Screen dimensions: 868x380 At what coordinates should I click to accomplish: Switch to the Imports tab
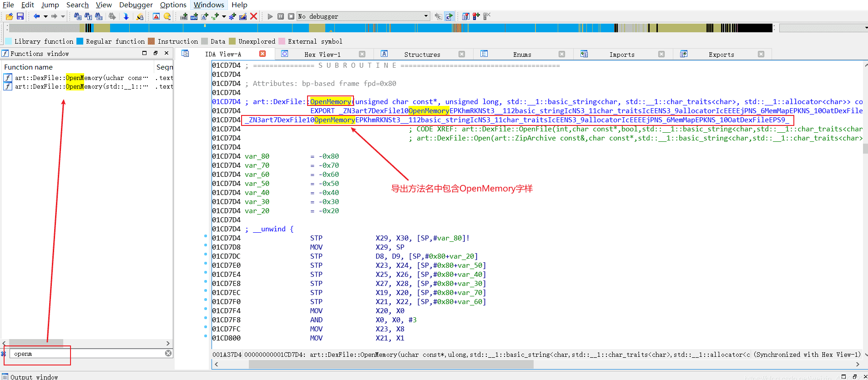pyautogui.click(x=622, y=54)
